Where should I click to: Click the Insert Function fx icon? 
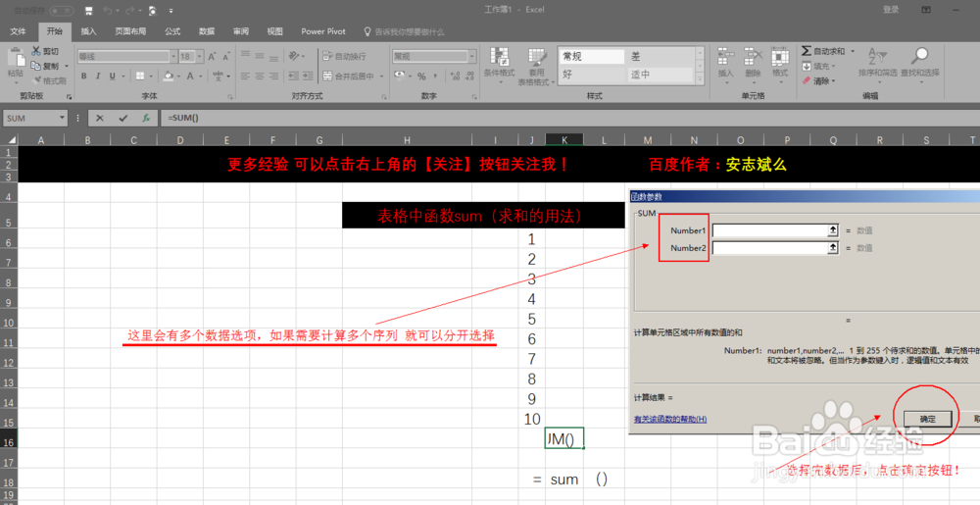(146, 118)
